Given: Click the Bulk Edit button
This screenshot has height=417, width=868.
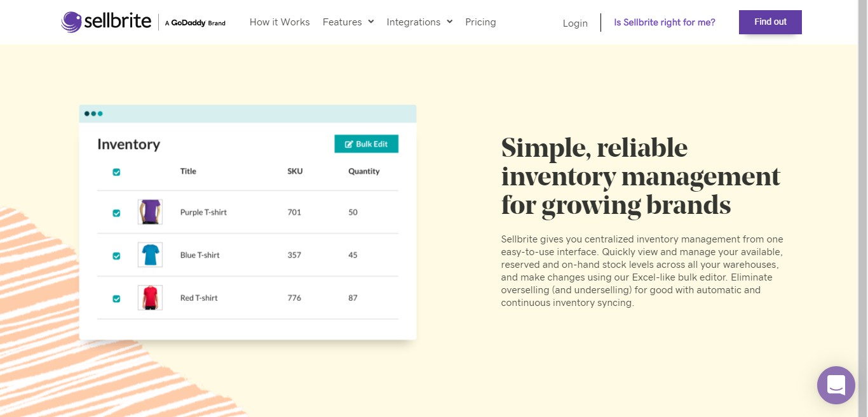Looking at the screenshot, I should (367, 144).
